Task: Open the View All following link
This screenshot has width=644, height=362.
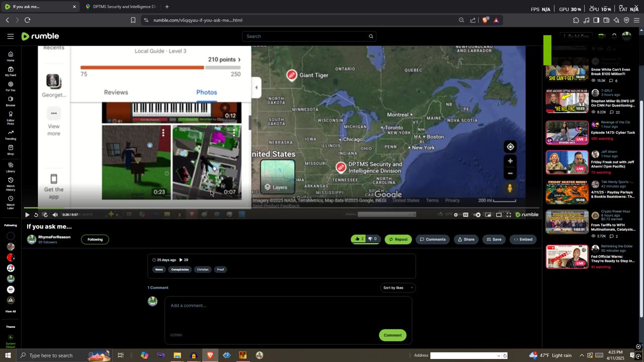Action: [11, 312]
